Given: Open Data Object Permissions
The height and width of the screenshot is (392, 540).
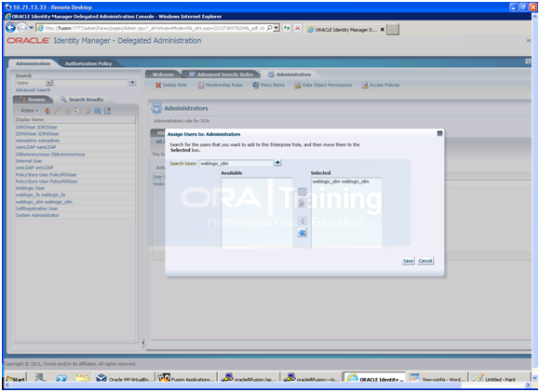Looking at the screenshot, I should (323, 85).
